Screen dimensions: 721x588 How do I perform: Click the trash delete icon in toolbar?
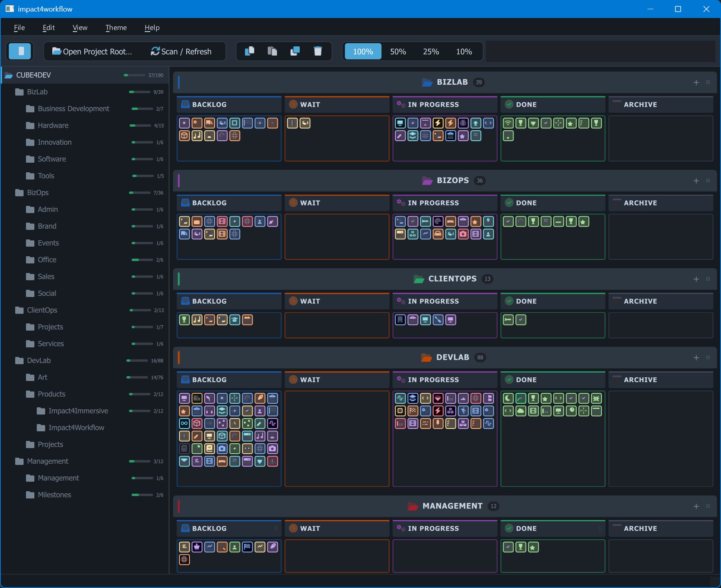[x=318, y=51]
